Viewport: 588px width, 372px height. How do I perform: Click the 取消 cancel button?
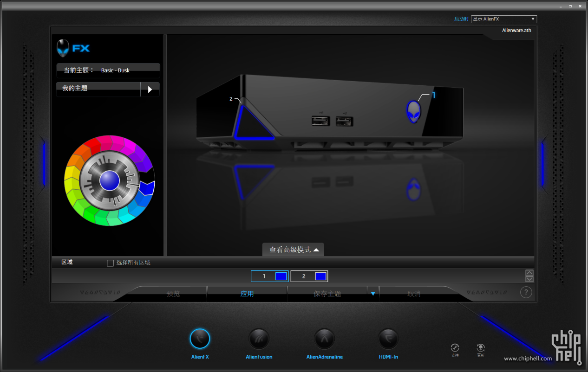(x=414, y=294)
